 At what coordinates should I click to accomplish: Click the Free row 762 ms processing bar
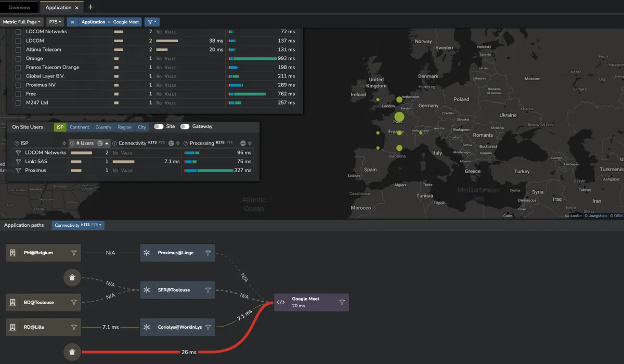247,94
